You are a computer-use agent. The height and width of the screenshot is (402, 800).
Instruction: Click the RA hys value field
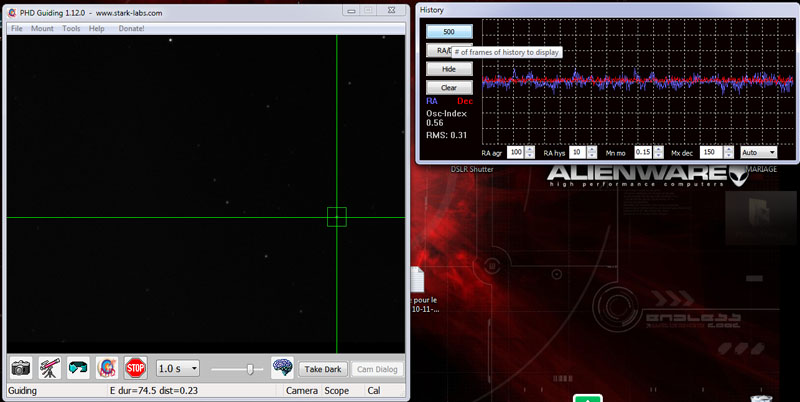click(578, 152)
